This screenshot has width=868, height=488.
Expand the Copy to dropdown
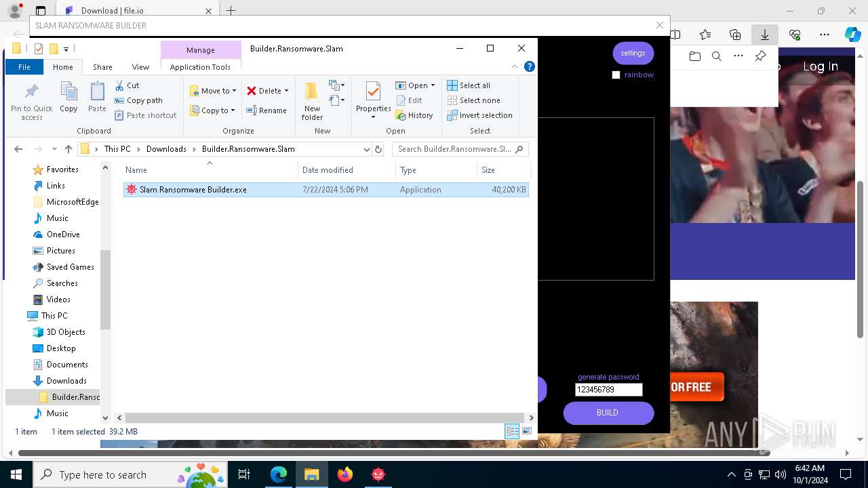pos(233,110)
